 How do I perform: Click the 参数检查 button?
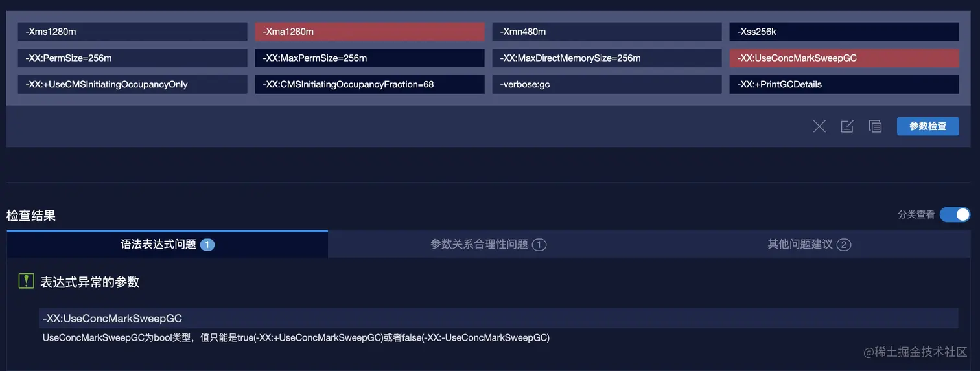(x=927, y=126)
